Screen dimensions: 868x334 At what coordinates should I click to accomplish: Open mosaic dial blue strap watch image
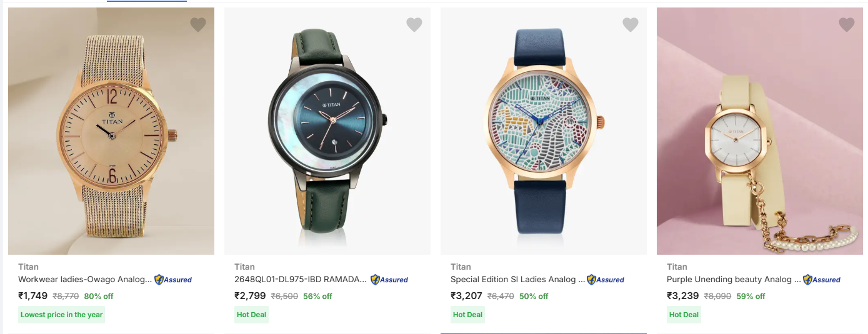click(x=544, y=131)
